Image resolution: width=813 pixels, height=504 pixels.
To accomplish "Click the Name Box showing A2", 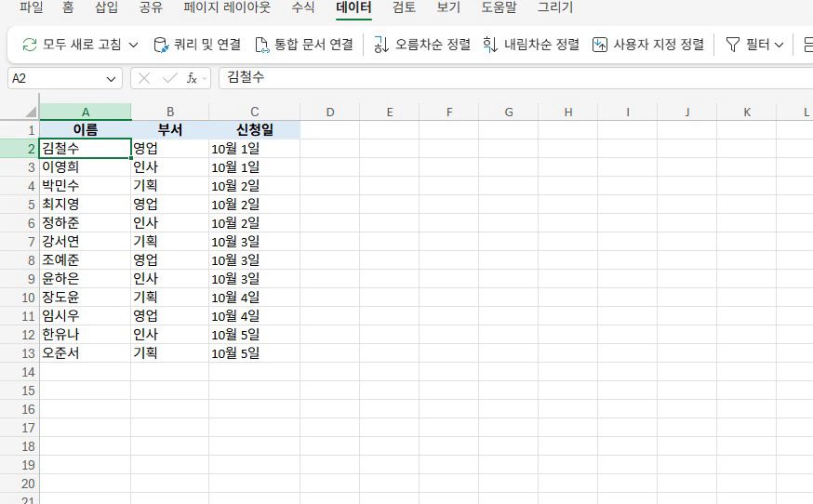I will (56, 78).
